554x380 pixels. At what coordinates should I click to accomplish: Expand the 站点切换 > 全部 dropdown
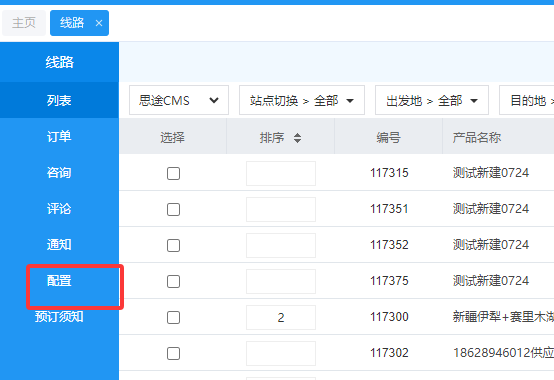click(x=302, y=100)
